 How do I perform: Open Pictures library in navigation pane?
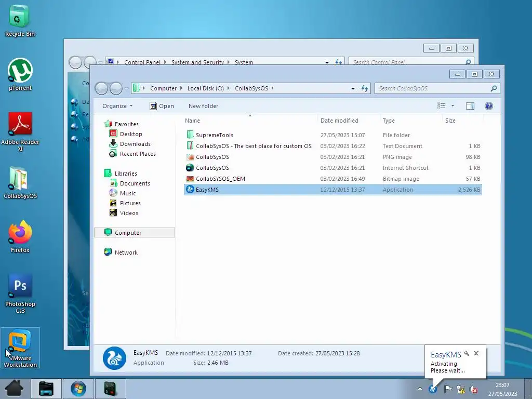(130, 203)
